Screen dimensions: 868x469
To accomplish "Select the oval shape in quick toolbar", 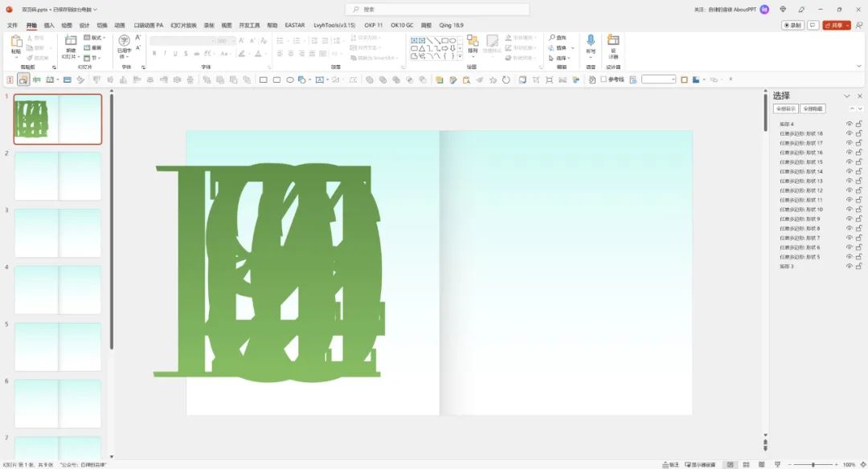I will click(x=290, y=80).
